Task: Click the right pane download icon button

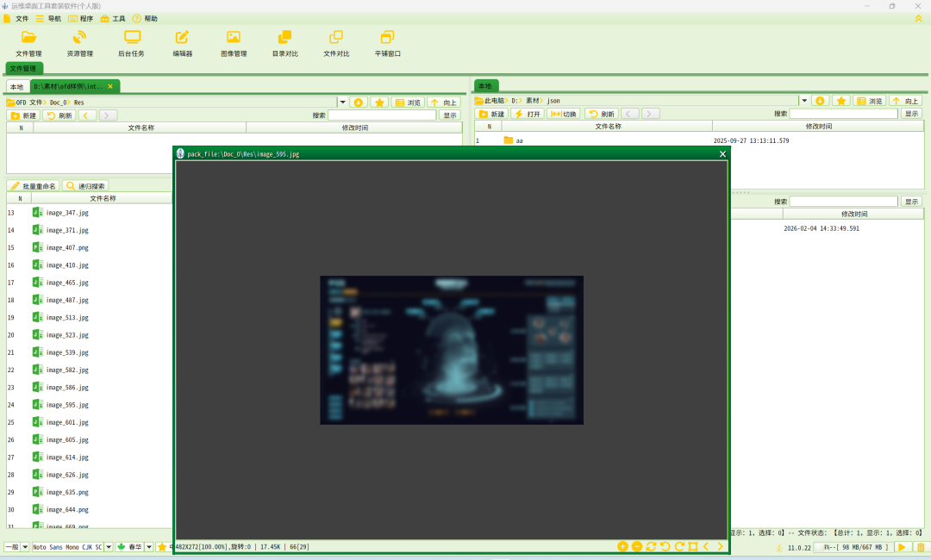Action: point(820,101)
